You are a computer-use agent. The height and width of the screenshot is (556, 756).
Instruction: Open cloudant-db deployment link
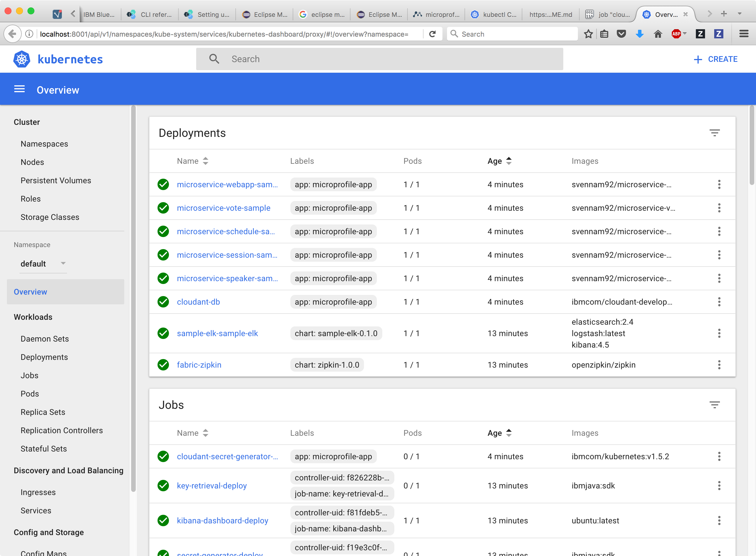[198, 302]
